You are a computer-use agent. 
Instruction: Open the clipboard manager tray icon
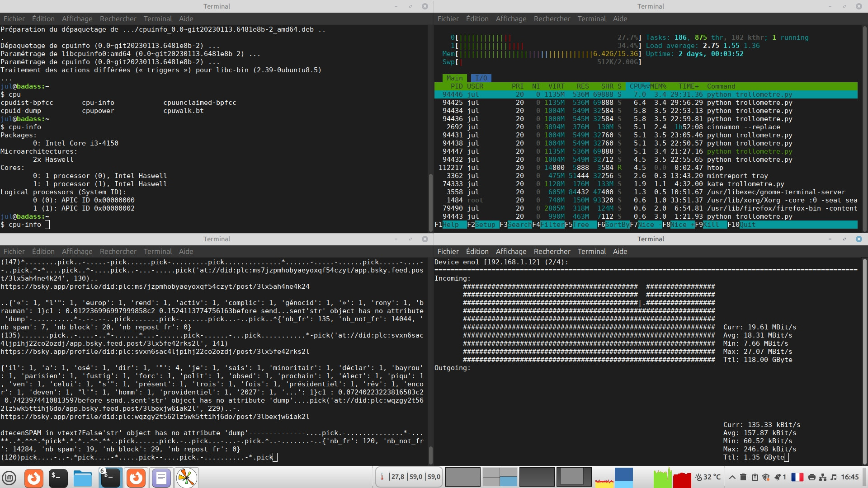pos(755,477)
